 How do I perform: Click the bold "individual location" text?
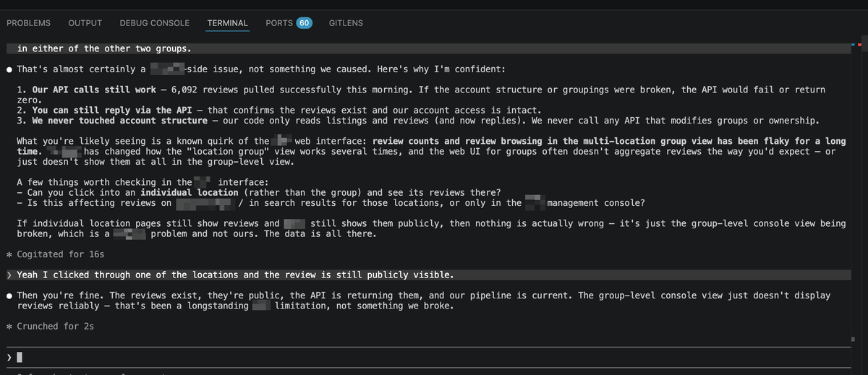click(190, 192)
